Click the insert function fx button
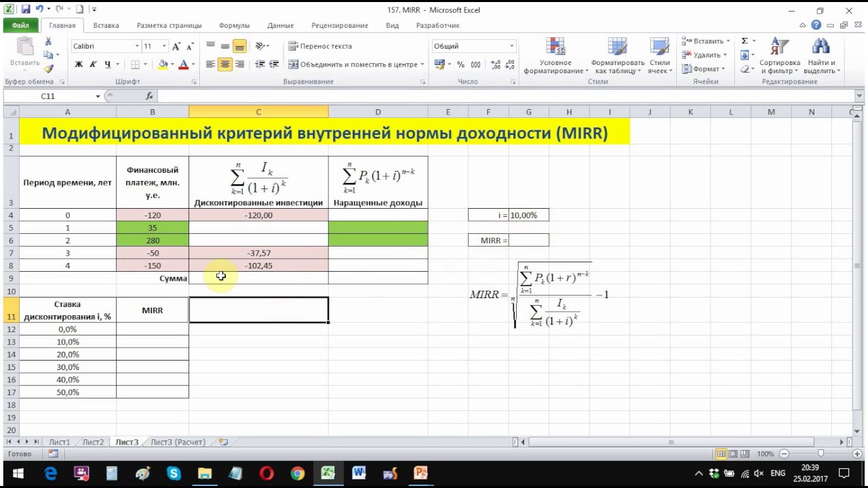Viewport: 868px width, 488px height. tap(150, 96)
